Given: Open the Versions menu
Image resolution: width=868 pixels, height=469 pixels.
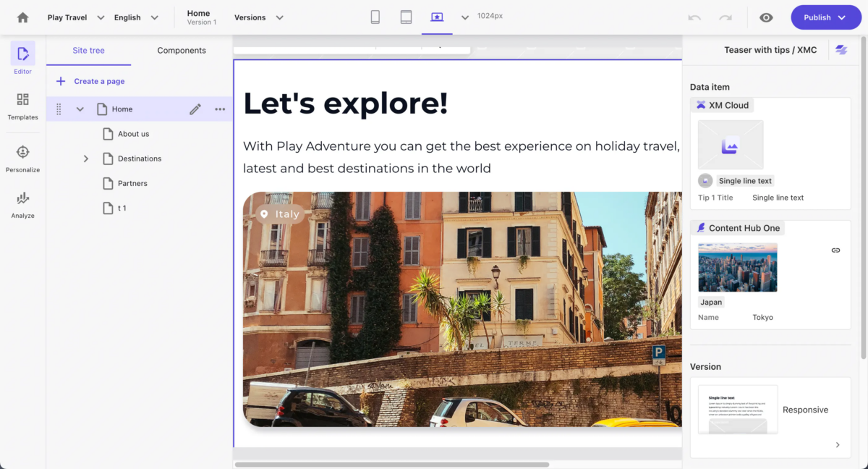Looking at the screenshot, I should tap(259, 17).
